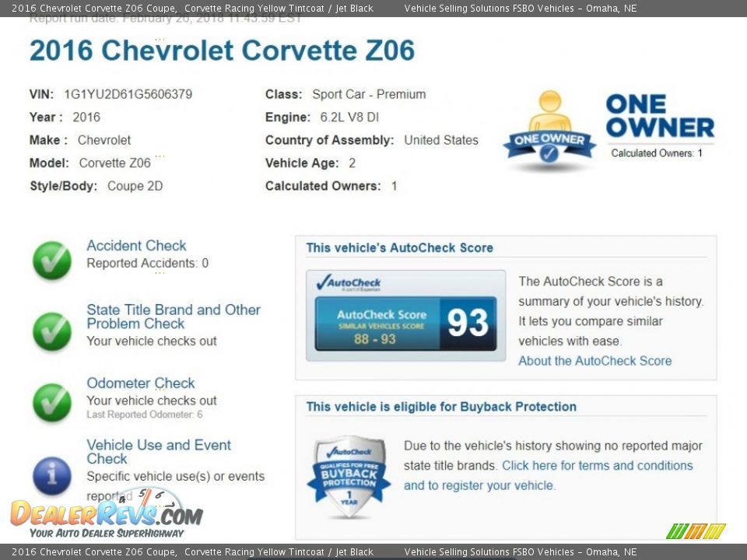Open Vehicle Use and Event Check link

158,452
